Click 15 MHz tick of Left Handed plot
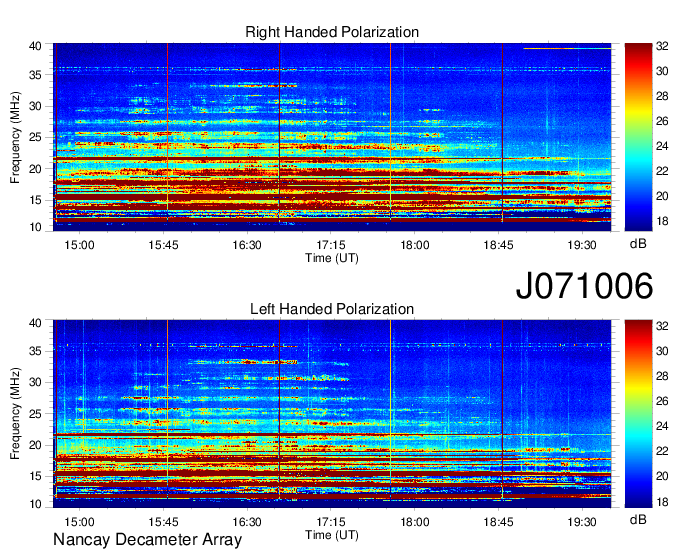This screenshot has width=680, height=552. click(x=36, y=476)
